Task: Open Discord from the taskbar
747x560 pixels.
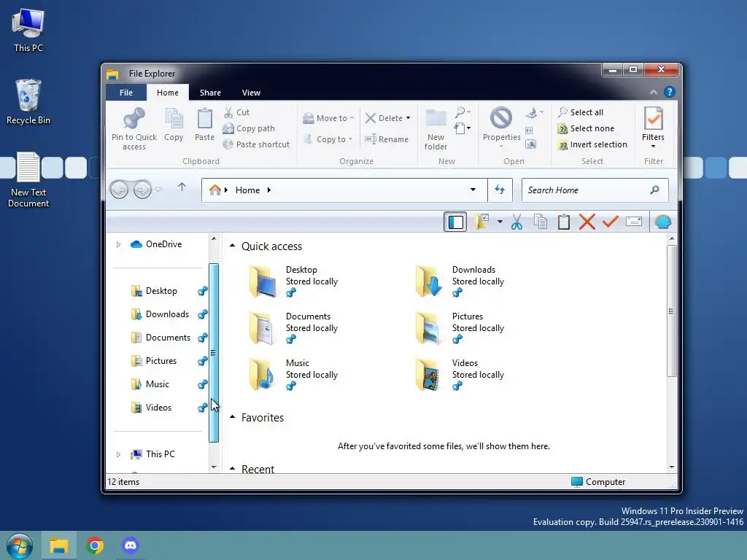Action: coord(130,545)
